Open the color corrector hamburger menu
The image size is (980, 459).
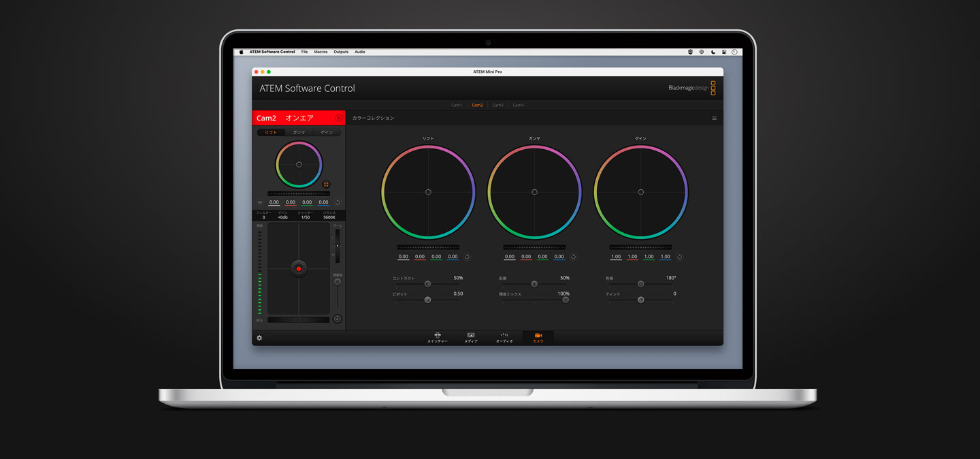click(x=715, y=118)
